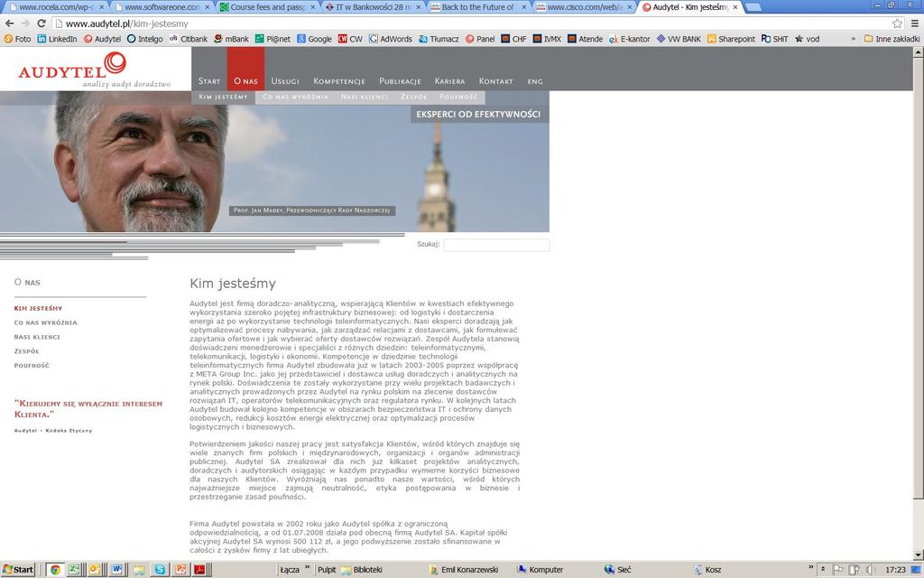Open the Inteligo bookmark
The height and width of the screenshot is (578, 924).
pos(145,39)
